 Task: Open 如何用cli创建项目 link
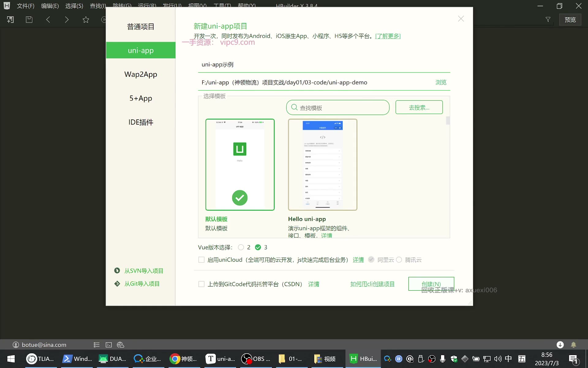click(x=372, y=284)
